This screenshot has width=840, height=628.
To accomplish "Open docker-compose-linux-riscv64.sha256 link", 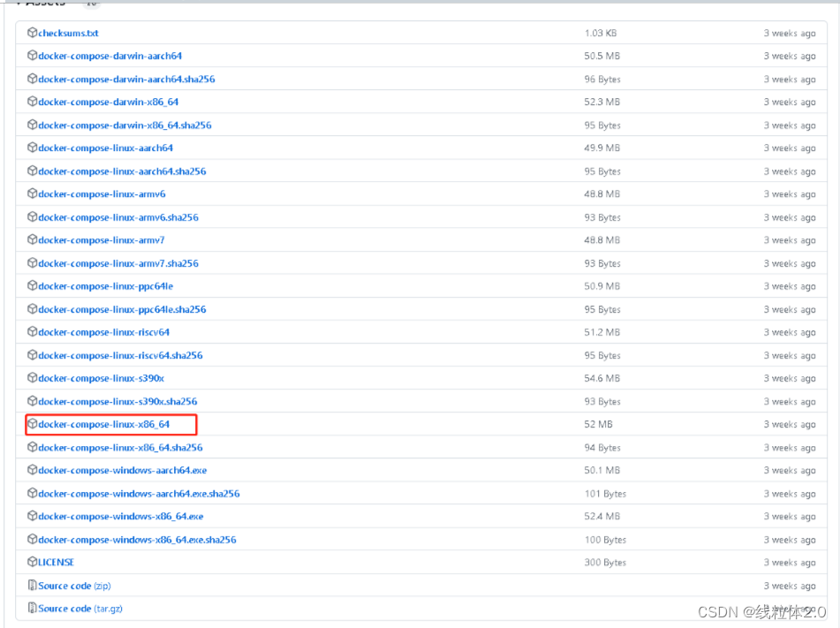I will pos(120,356).
